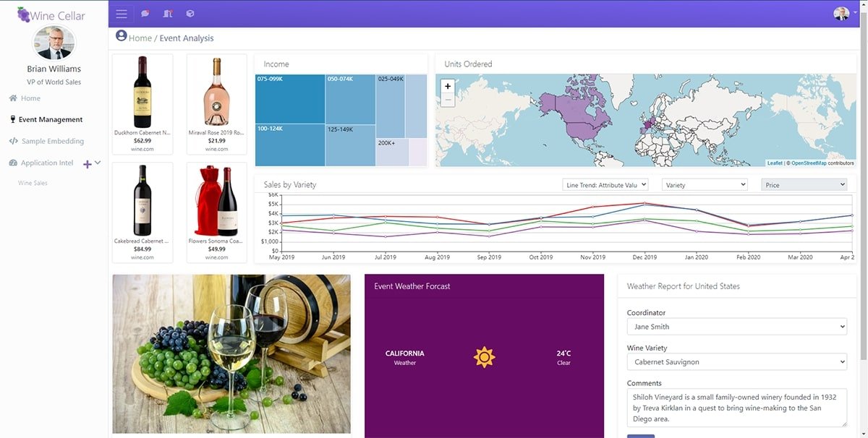Open the Line Trend: Attribute Value dropdown
This screenshot has width=868, height=438.
(605, 185)
